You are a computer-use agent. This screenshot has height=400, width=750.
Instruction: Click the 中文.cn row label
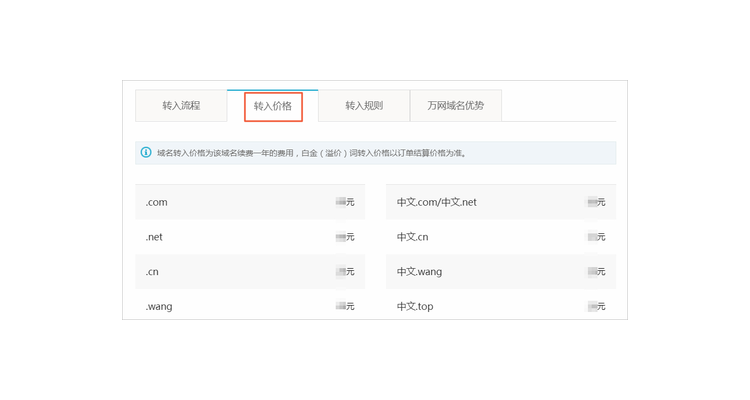(412, 237)
